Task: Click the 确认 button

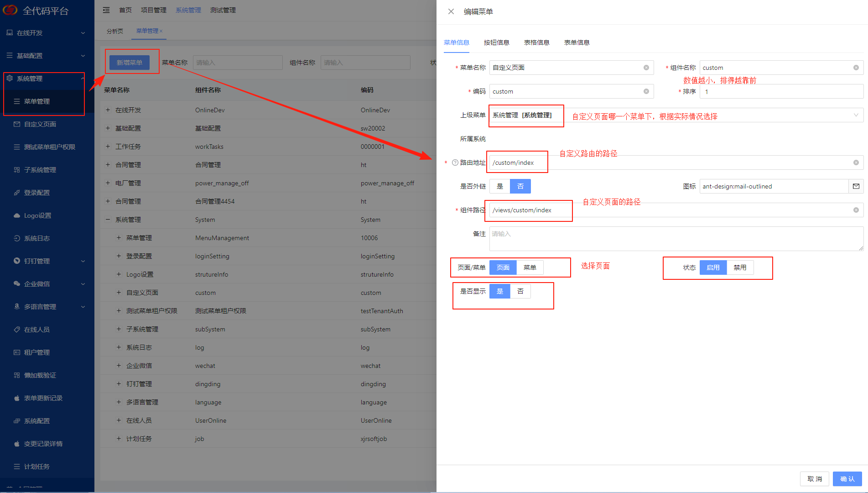Action: coord(847,479)
